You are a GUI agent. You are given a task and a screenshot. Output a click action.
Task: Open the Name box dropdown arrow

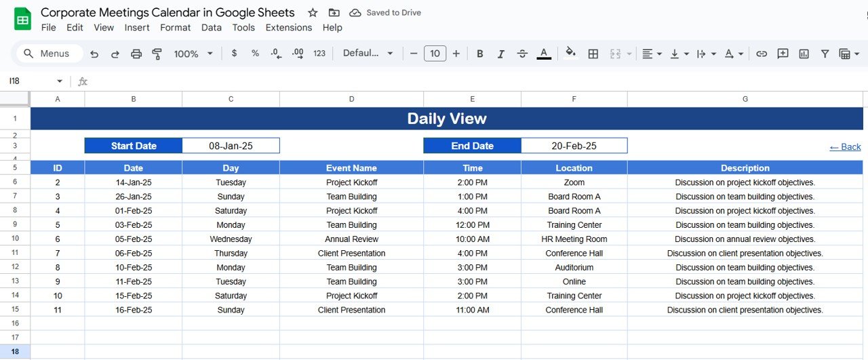click(x=60, y=81)
